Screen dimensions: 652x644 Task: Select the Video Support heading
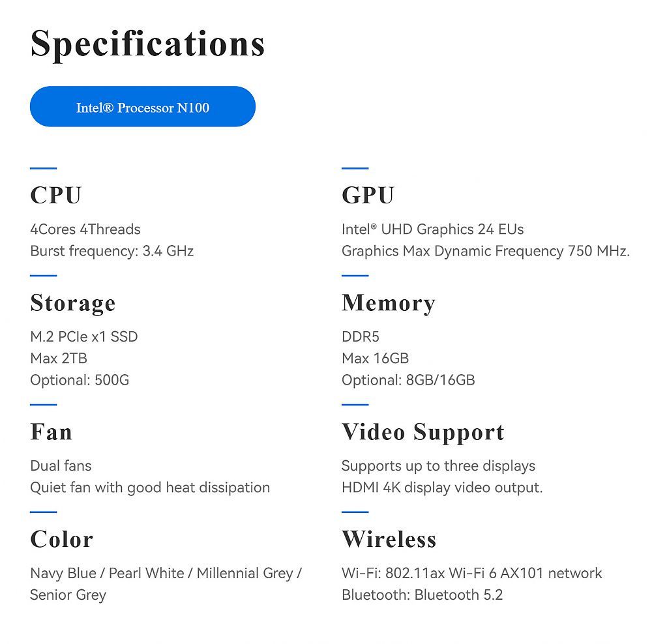click(x=423, y=432)
